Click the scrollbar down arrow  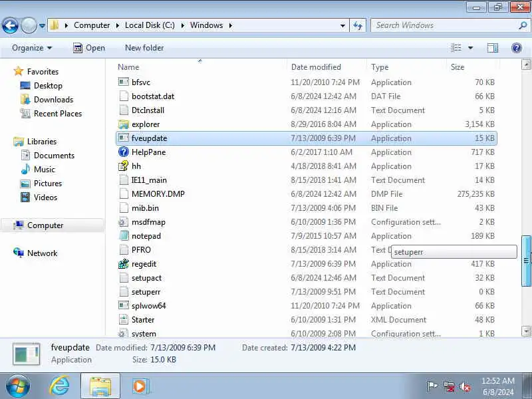click(x=526, y=331)
